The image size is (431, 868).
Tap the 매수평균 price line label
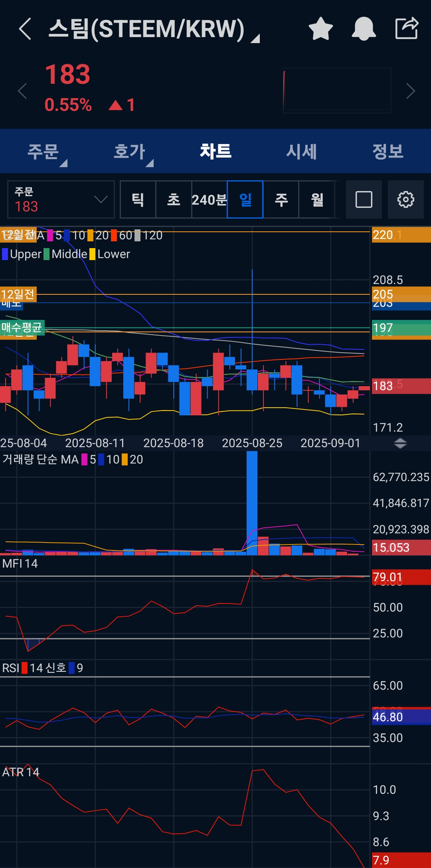22,327
